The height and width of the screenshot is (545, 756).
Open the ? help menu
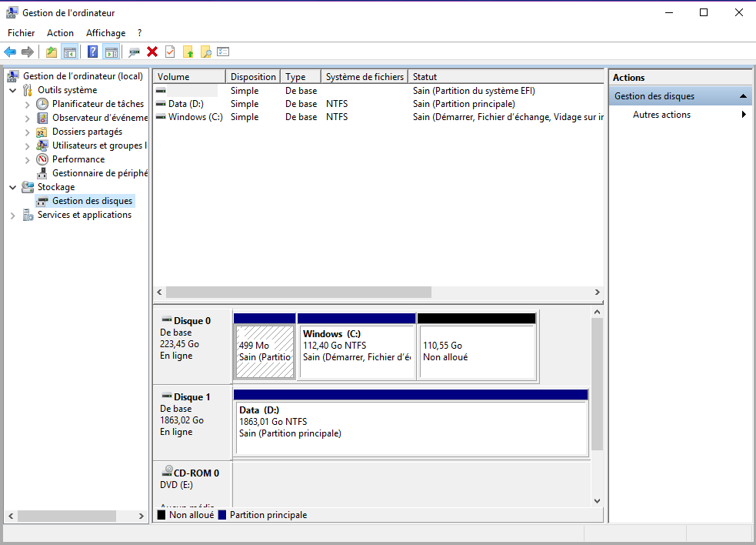(x=140, y=33)
